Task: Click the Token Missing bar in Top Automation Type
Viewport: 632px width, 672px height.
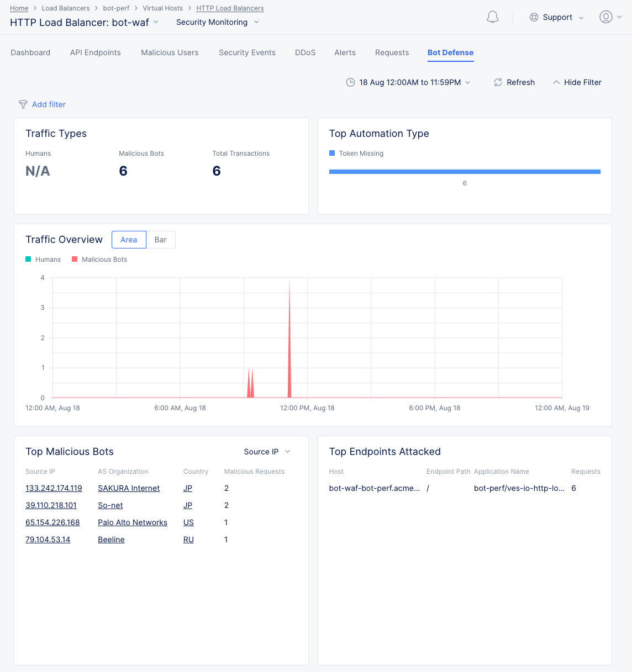Action: click(465, 172)
